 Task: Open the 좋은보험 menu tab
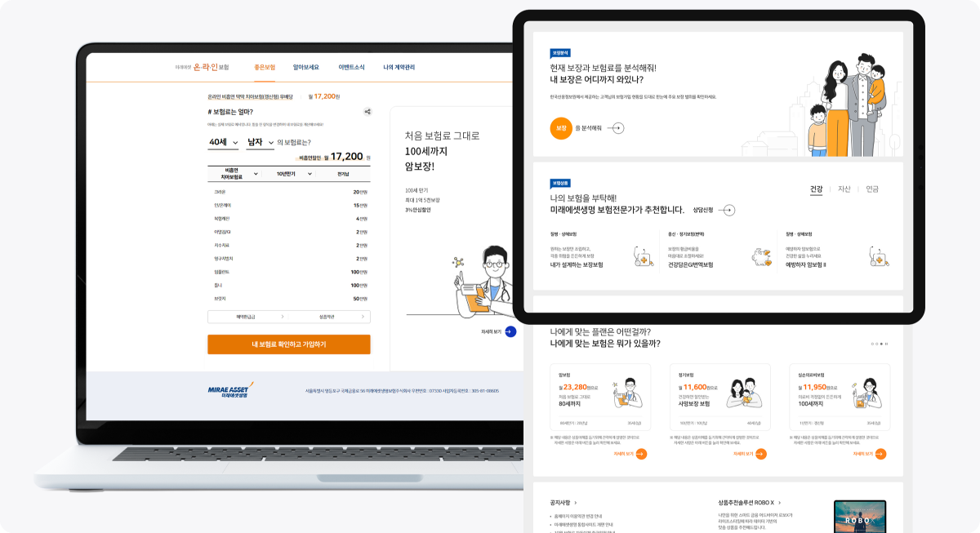[265, 67]
